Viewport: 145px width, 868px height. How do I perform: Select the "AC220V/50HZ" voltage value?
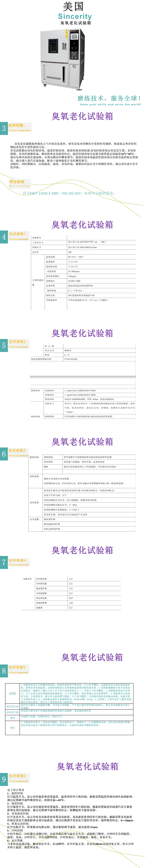(x=74, y=281)
